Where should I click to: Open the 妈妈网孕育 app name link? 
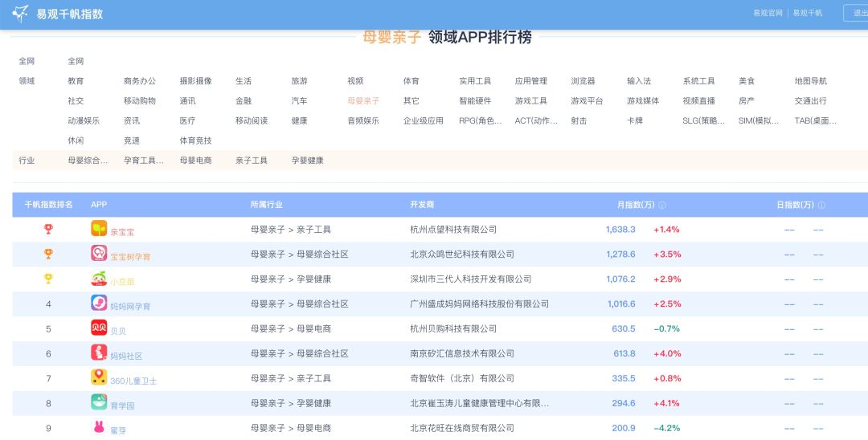[x=130, y=307]
